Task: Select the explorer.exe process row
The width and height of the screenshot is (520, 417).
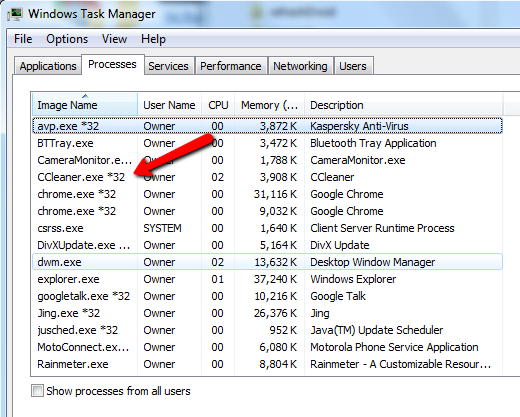Action: [268, 279]
